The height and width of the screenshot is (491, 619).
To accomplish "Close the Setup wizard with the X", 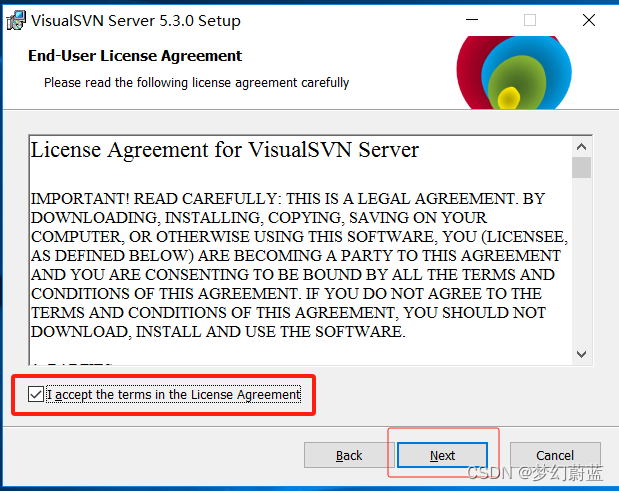I will pos(589,20).
